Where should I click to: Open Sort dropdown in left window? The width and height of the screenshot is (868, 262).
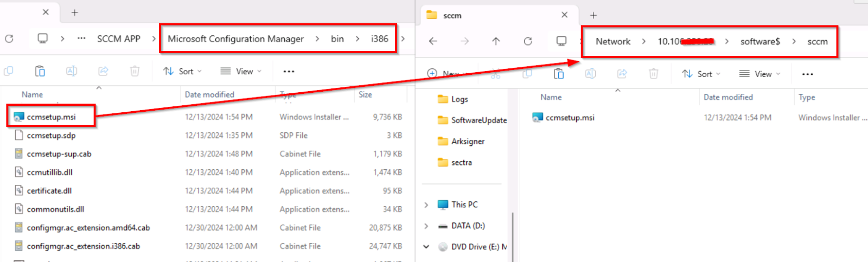pos(182,71)
